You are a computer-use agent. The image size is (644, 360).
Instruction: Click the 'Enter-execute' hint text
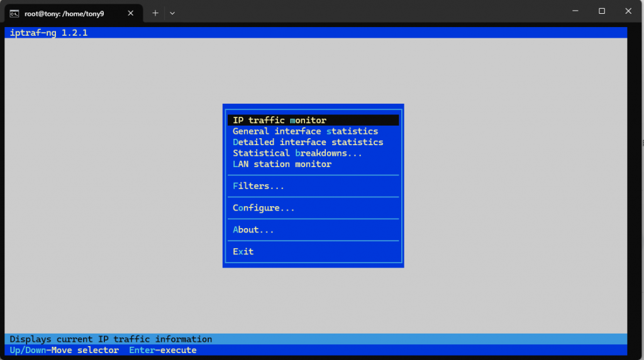[163, 350]
